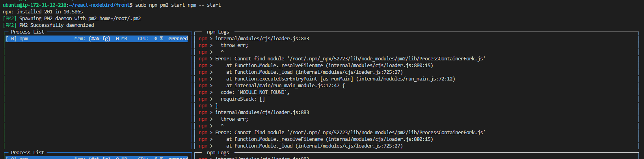
Task: Click the 0 MB memory value
Action: pyautogui.click(x=121, y=39)
